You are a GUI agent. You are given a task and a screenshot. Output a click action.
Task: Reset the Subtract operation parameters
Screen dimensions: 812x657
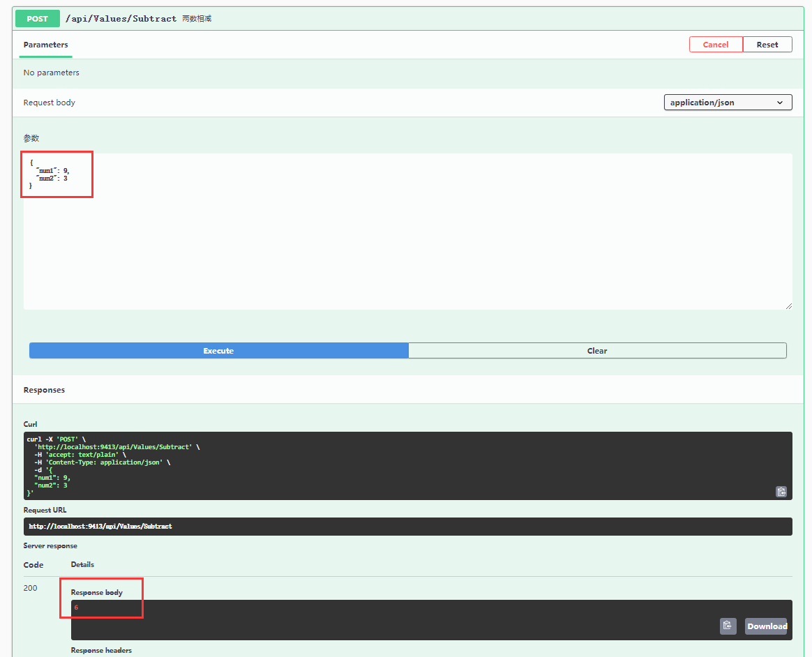767,44
